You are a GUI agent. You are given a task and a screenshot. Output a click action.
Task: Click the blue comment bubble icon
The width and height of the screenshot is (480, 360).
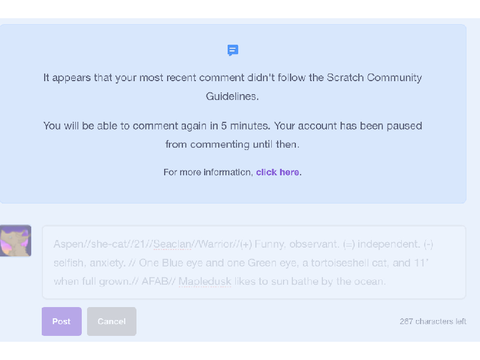(233, 50)
